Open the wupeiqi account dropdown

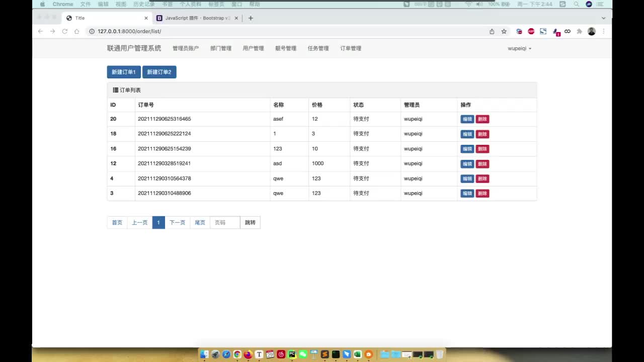pyautogui.click(x=520, y=48)
